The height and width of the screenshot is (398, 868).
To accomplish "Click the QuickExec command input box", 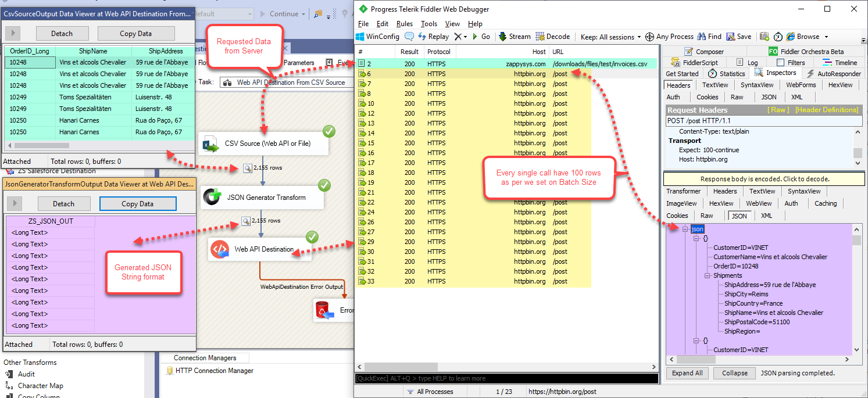I will tap(506, 378).
